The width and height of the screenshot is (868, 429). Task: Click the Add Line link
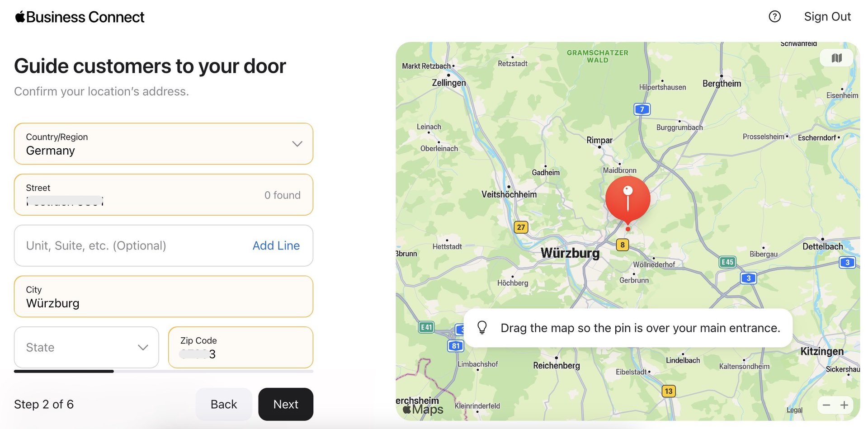point(276,245)
